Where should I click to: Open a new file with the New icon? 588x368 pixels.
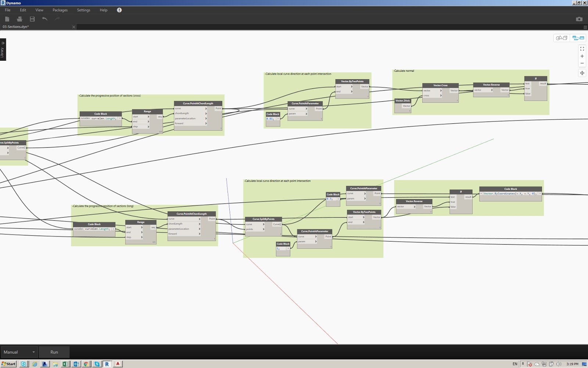7,18
